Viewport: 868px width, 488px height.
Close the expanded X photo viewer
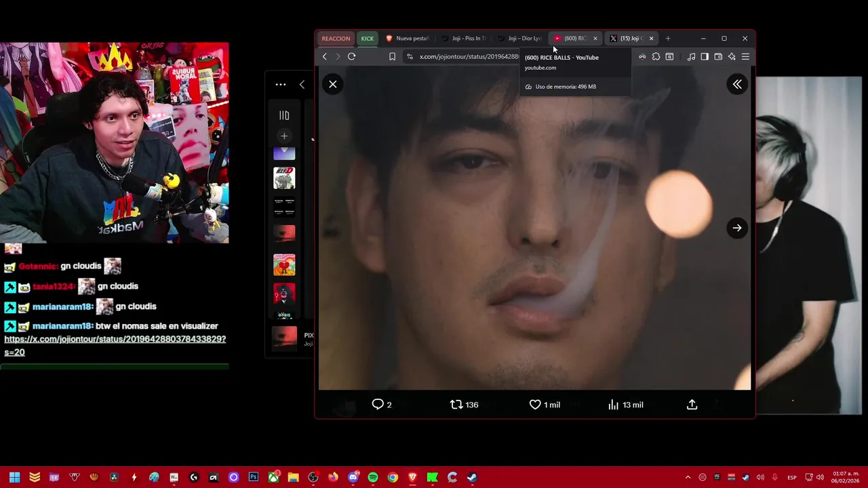pyautogui.click(x=333, y=84)
